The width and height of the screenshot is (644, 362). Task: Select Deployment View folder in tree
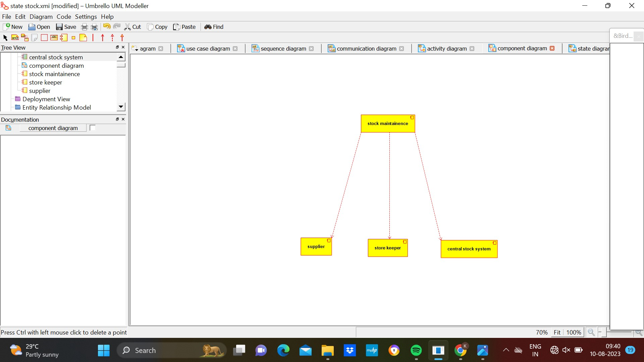[x=46, y=99]
